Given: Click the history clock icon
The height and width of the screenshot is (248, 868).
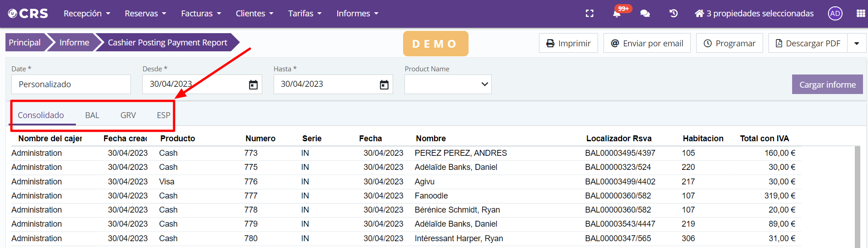Looking at the screenshot, I should (x=673, y=14).
